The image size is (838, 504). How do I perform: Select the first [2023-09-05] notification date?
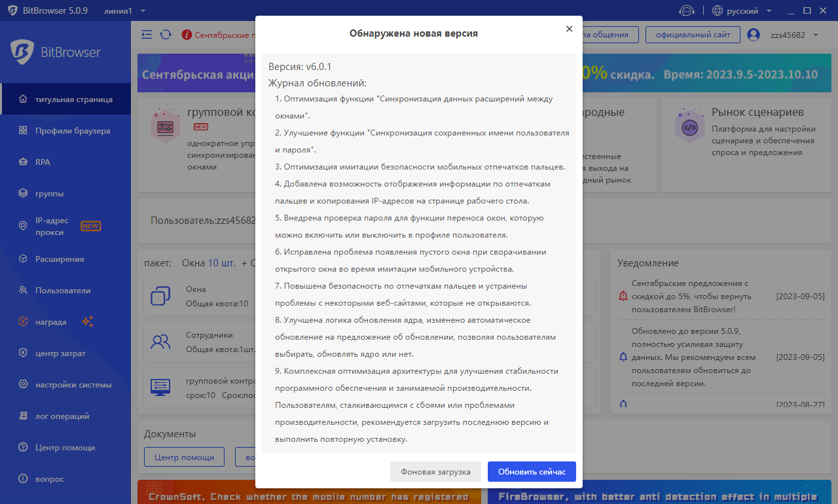[800, 297]
